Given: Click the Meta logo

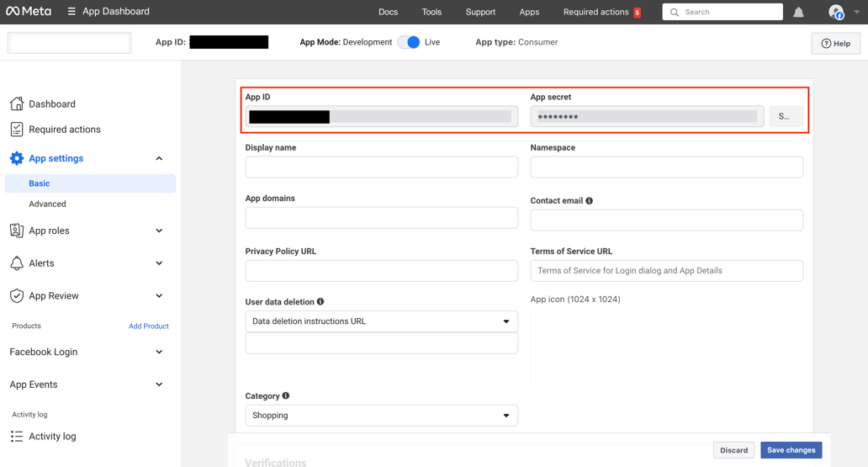Looking at the screenshot, I should point(29,11).
